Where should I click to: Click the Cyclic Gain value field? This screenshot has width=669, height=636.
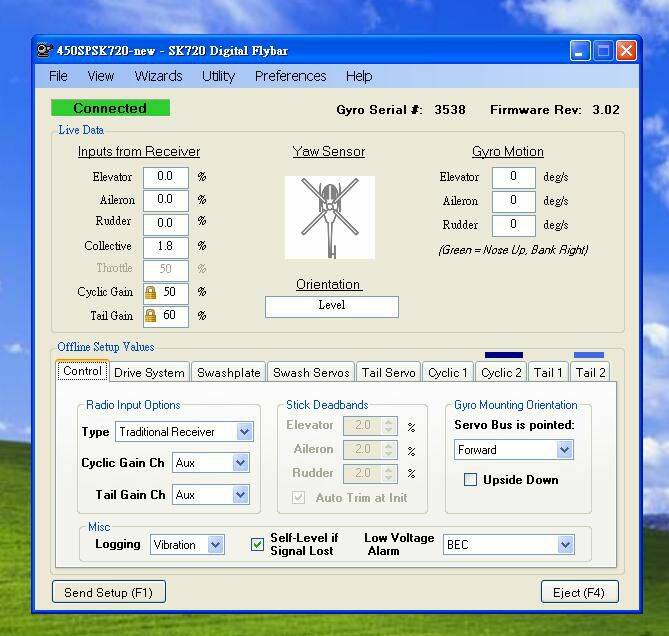click(166, 293)
